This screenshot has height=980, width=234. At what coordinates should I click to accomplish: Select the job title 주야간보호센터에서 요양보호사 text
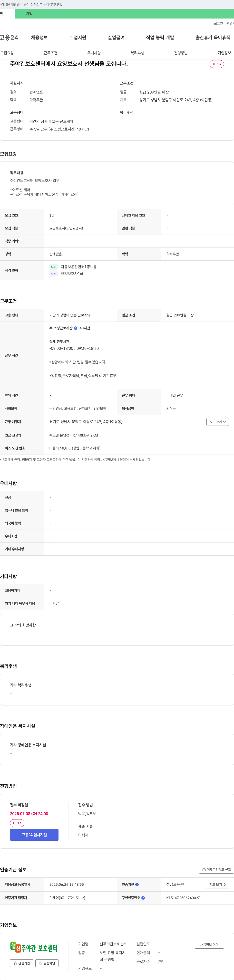[69, 64]
